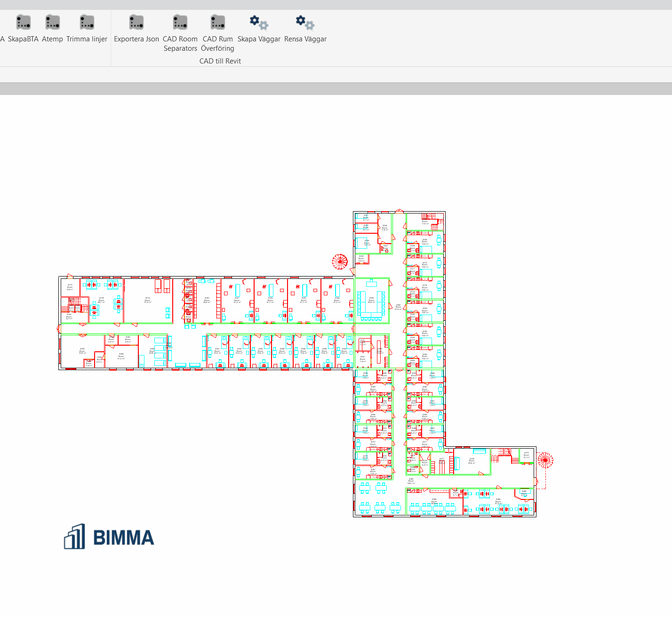Activate the Trimma linjer tool
The image size is (672, 617).
(x=88, y=22)
